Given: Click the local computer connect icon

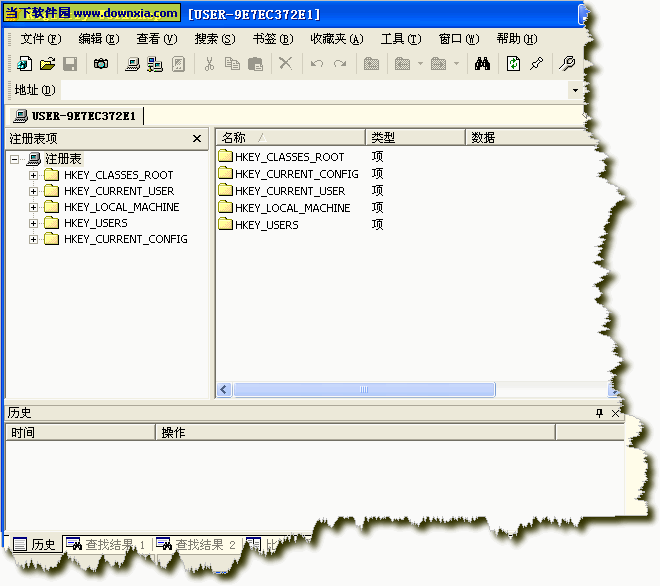Looking at the screenshot, I should point(132,64).
